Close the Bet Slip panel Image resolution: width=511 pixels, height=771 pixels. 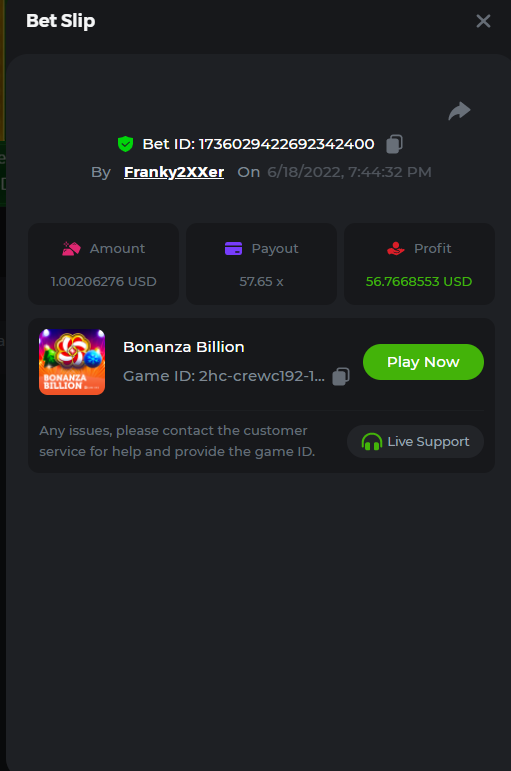[483, 21]
